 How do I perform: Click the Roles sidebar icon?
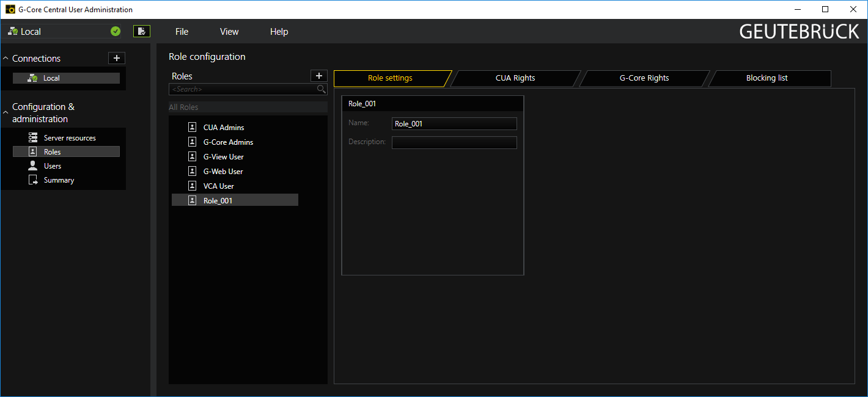tap(33, 152)
